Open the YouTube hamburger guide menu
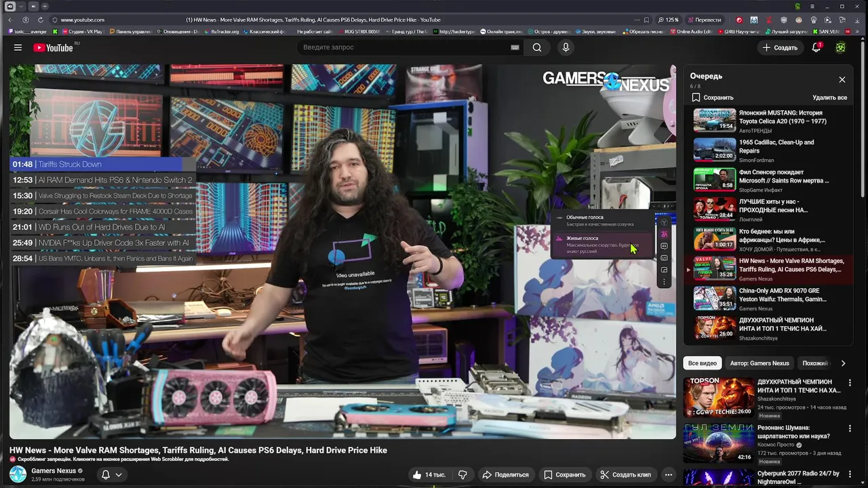This screenshot has width=868, height=488. click(x=18, y=47)
